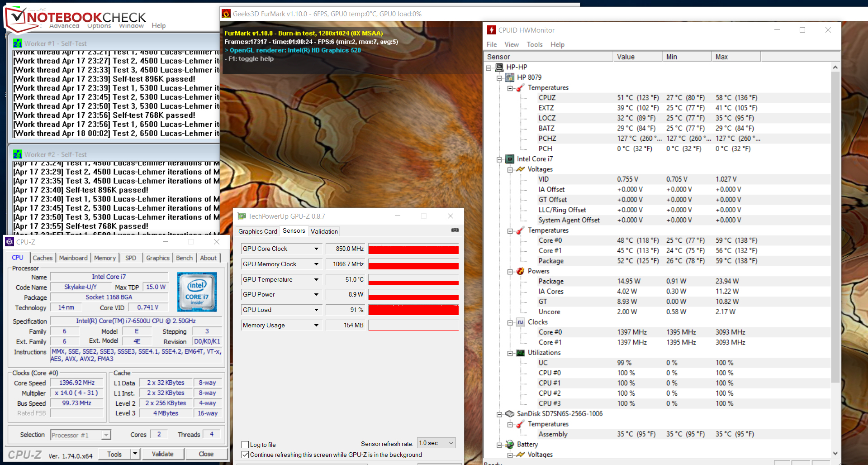Viewport: 868px width, 465px height.
Task: Open the CPU-Z Tools dropdown arrow
Action: (135, 454)
